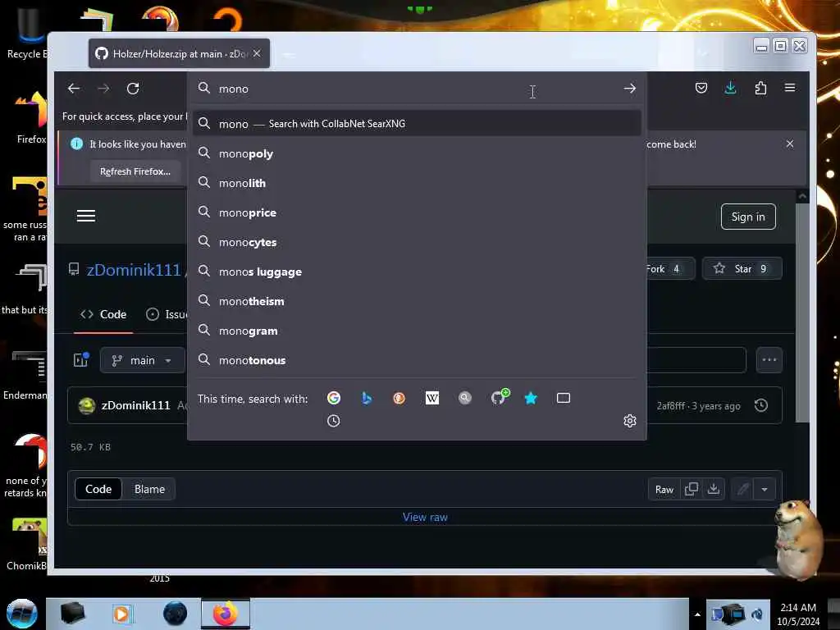
Task: Search history using the clock icon
Action: (333, 421)
